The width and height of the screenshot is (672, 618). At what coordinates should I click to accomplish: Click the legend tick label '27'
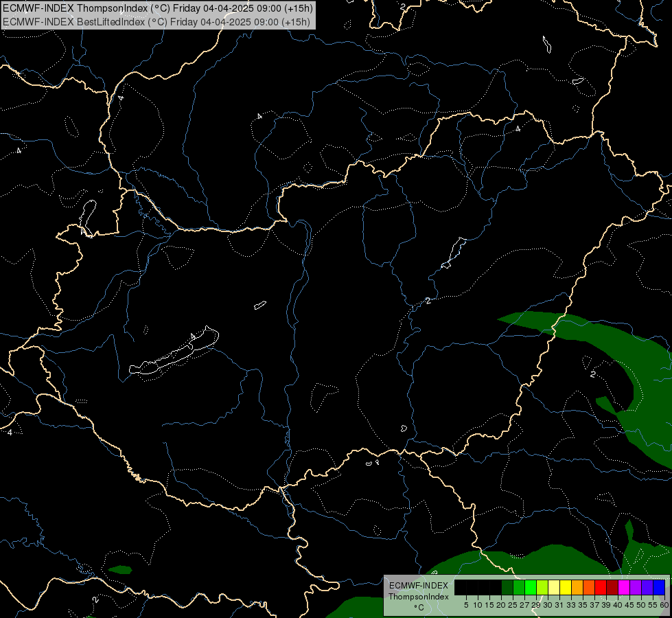tap(524, 605)
